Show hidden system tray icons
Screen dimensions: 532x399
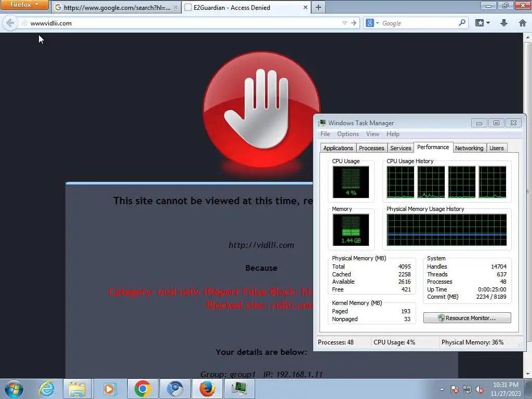tap(442, 389)
